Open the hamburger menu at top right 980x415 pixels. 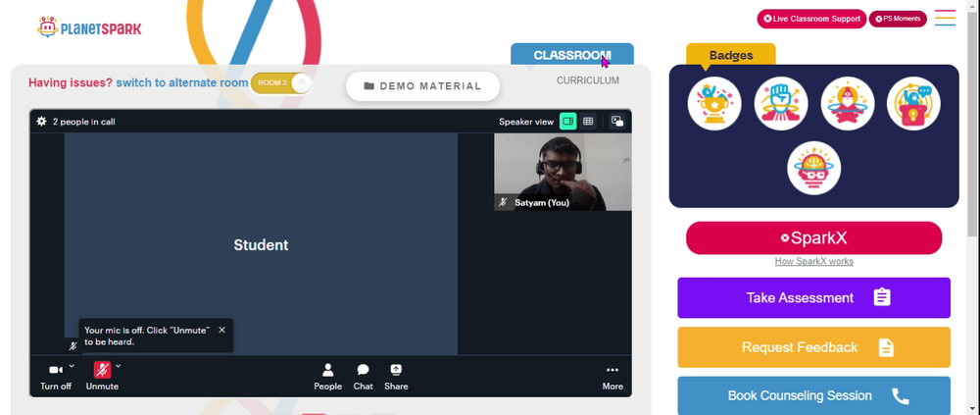pyautogui.click(x=945, y=18)
